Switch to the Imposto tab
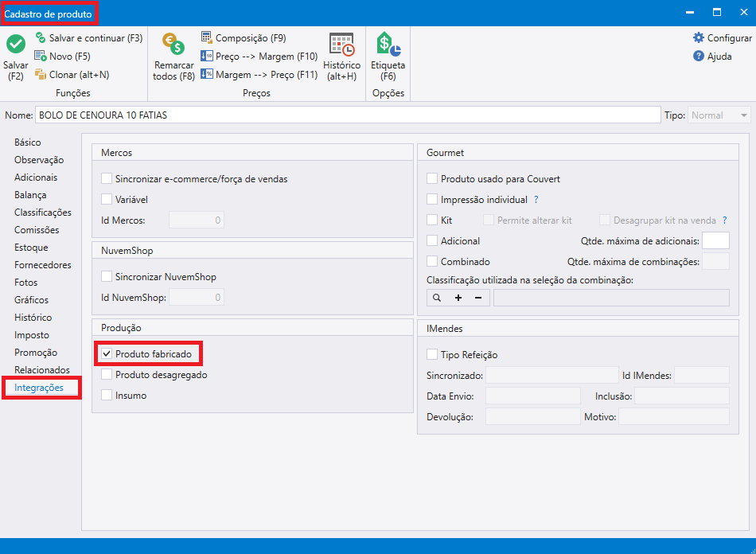The width and height of the screenshot is (756, 554). tap(32, 335)
